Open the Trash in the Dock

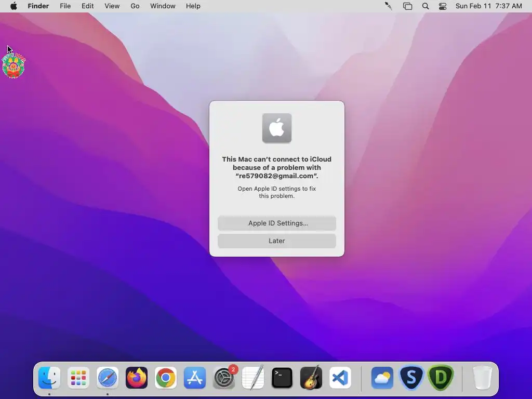click(x=482, y=378)
